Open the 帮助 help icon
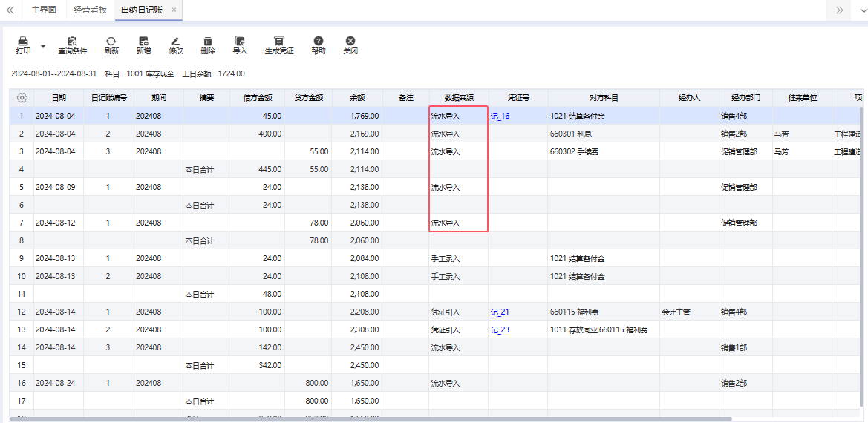The height and width of the screenshot is (423, 868). click(319, 42)
